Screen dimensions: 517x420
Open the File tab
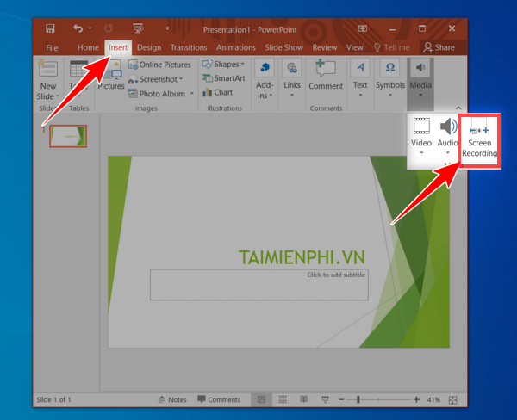tap(52, 47)
